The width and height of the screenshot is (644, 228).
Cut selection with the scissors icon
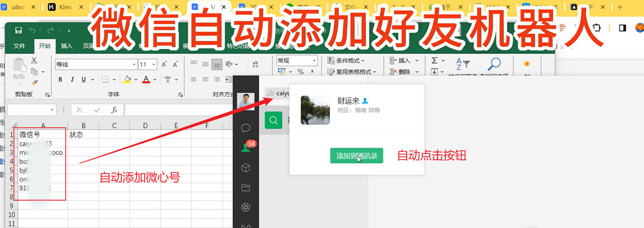[34, 61]
